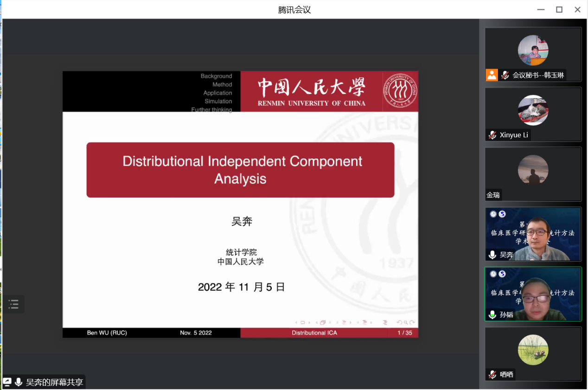The height and width of the screenshot is (390, 588).
Task: Click the 1 / 35 page counter
Action: coord(404,333)
